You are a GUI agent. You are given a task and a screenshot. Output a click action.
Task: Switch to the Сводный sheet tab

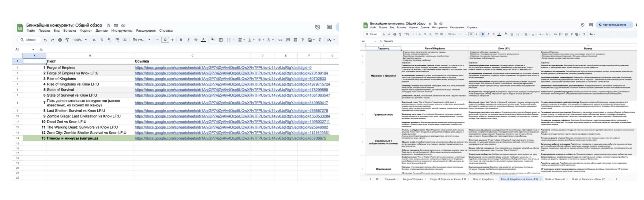[391, 179]
